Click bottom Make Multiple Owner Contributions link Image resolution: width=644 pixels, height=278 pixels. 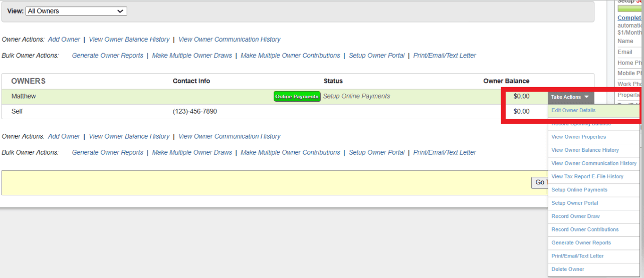(x=290, y=153)
